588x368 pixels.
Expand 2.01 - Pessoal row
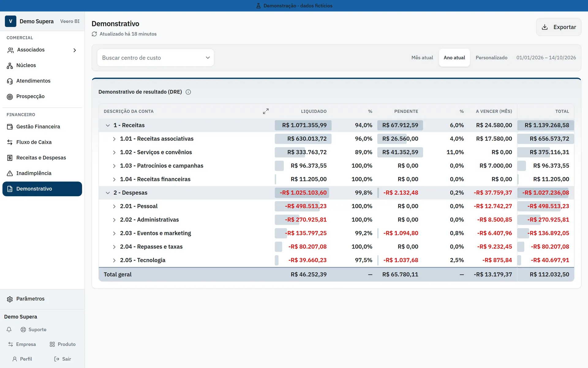114,206
